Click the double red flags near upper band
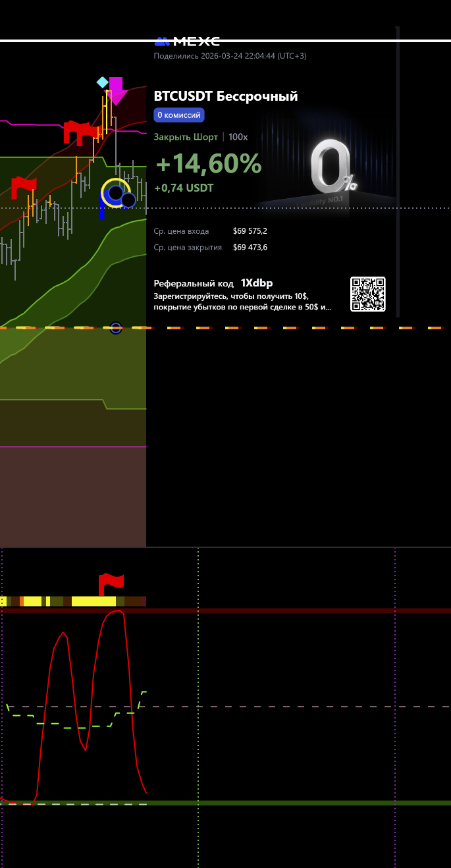Viewport: 451px width, 868px height. [76, 132]
